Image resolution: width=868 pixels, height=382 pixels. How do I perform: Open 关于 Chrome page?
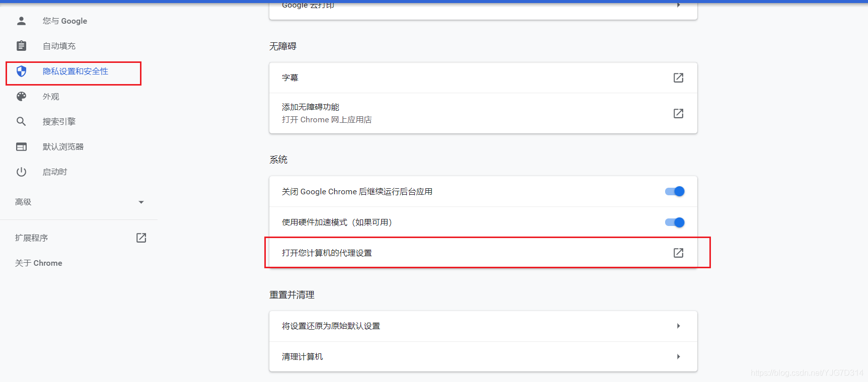click(x=39, y=263)
